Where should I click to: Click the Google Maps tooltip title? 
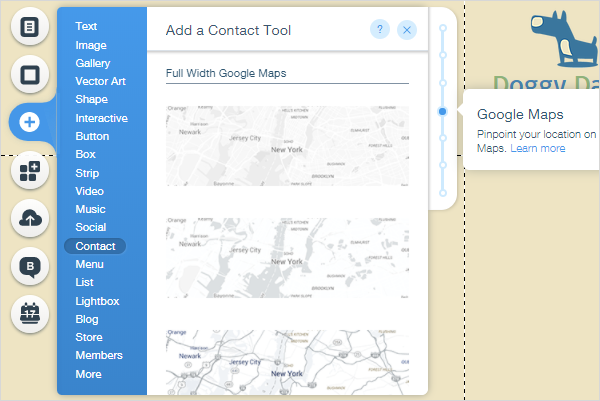coord(520,114)
